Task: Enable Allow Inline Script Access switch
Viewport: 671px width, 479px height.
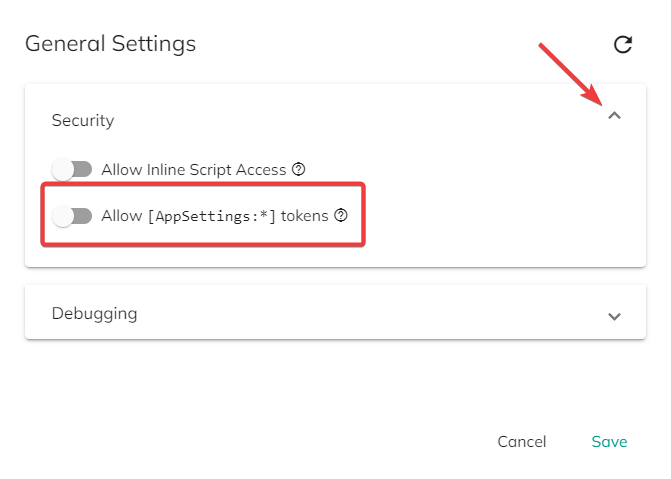Action: [72, 170]
